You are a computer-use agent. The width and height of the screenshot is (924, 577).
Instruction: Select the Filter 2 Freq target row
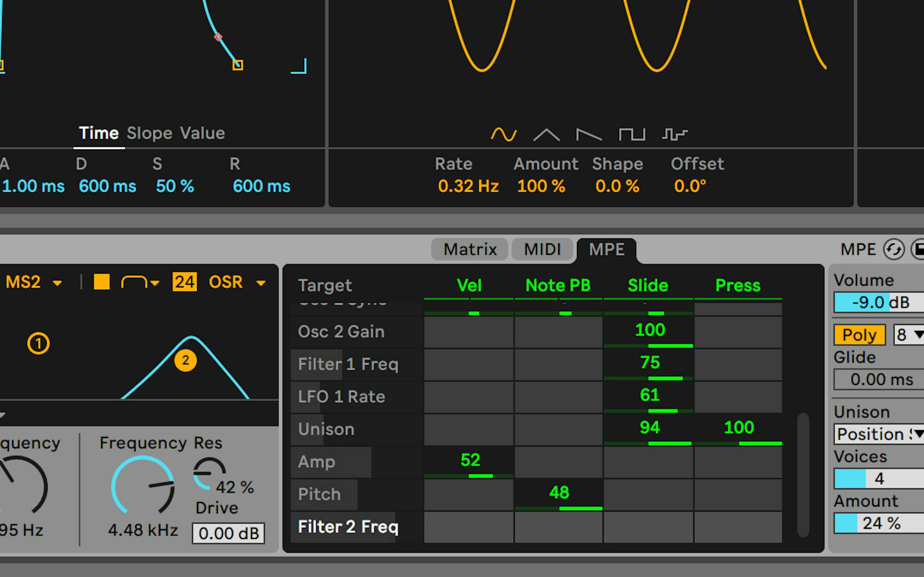pos(348,527)
